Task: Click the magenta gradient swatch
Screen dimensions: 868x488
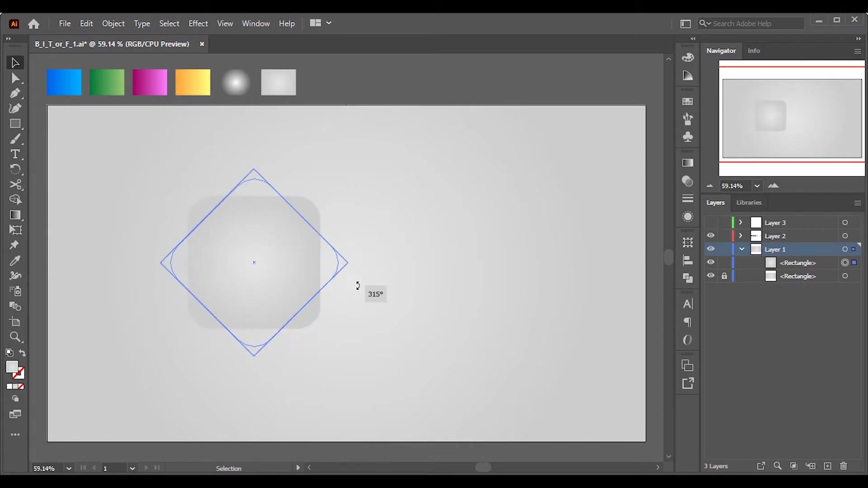Action: pos(150,82)
